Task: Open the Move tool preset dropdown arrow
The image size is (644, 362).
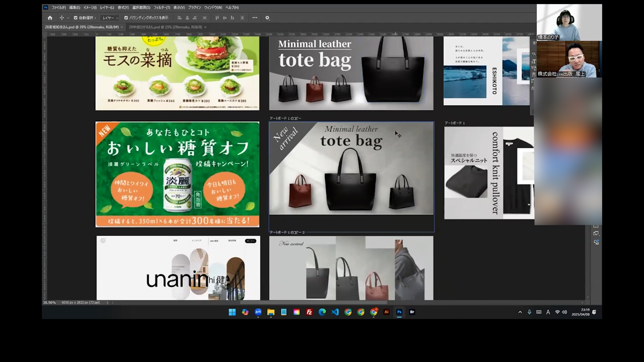Action: point(68,18)
